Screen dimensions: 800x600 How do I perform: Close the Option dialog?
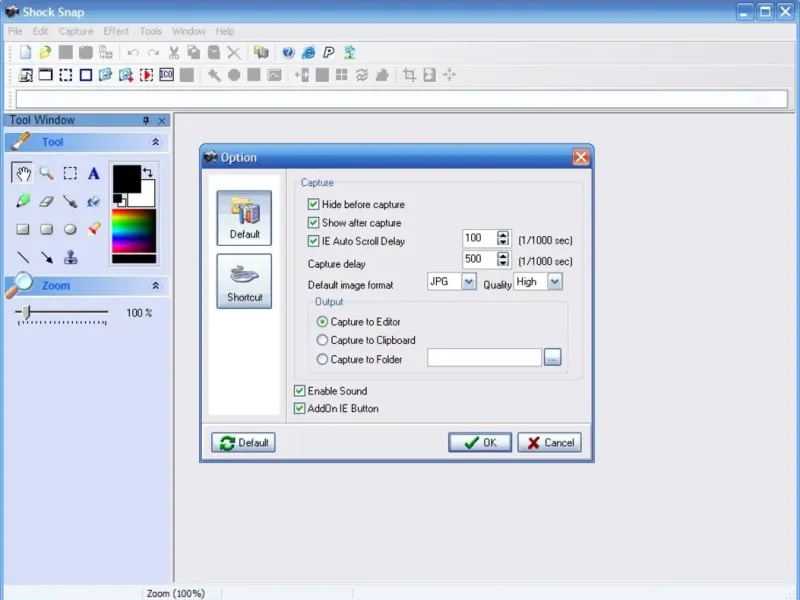click(x=581, y=157)
